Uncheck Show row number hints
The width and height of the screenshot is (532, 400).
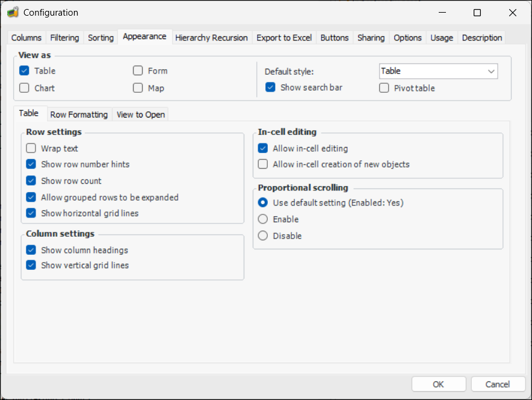coord(31,164)
